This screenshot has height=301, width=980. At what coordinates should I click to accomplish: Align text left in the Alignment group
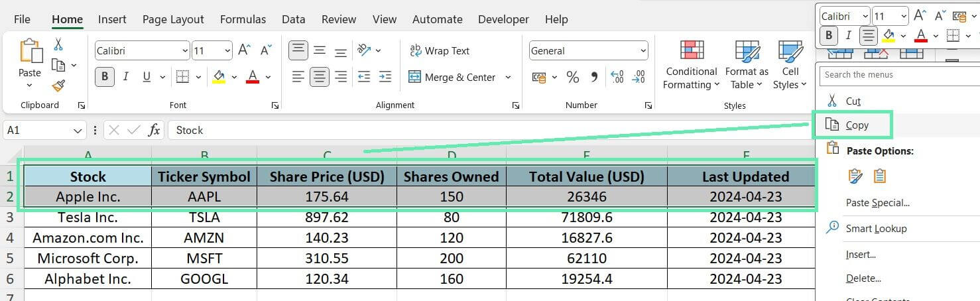point(298,77)
